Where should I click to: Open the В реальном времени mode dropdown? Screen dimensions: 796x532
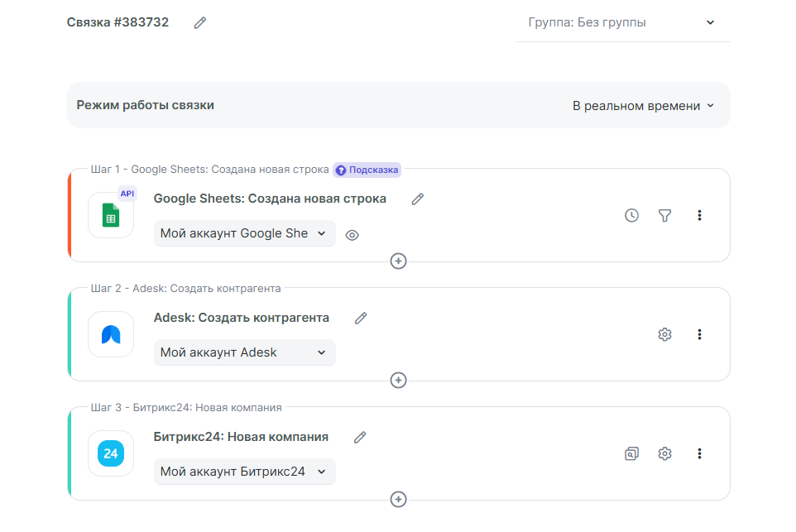643,106
